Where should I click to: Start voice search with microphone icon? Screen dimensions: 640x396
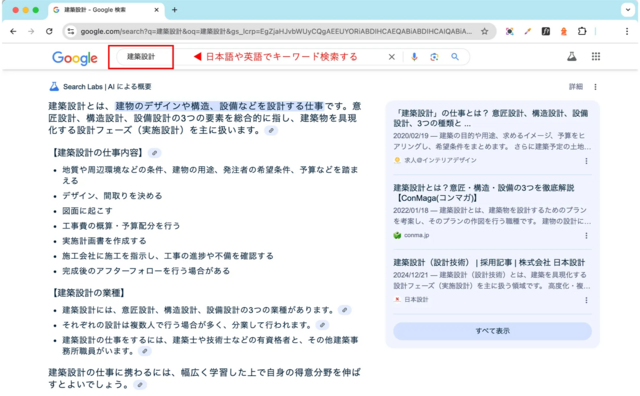(414, 57)
